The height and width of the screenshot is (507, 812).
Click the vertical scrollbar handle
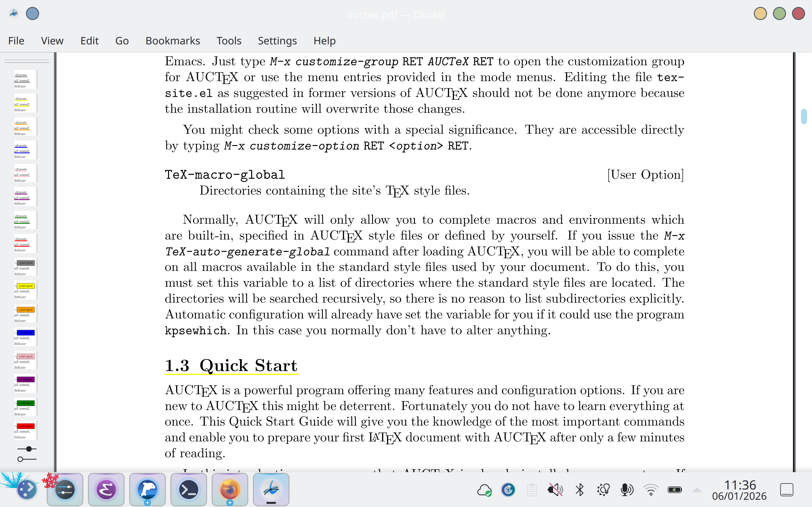point(804,116)
